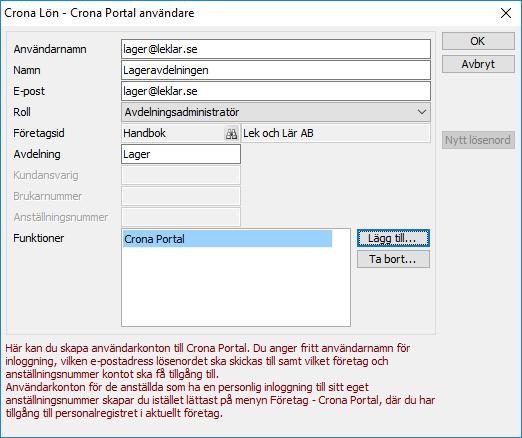This screenshot has height=438, width=522.
Task: Focus the Användarnamn input field
Action: coord(276,49)
